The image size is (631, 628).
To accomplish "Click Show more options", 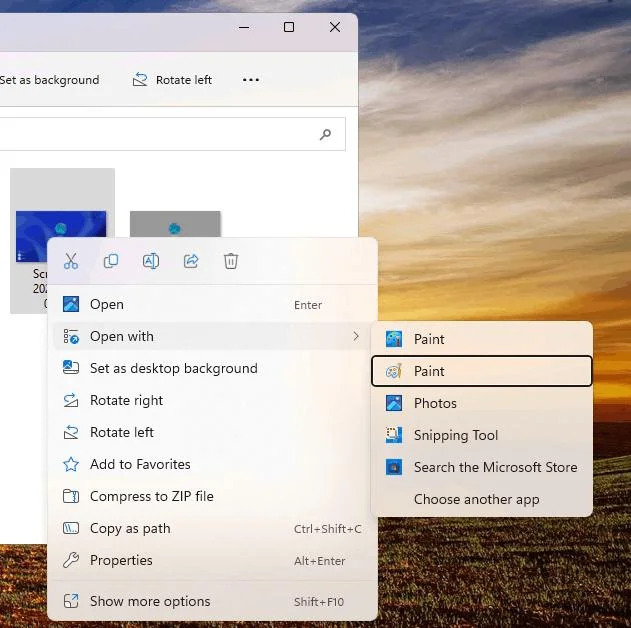I will coord(150,601).
